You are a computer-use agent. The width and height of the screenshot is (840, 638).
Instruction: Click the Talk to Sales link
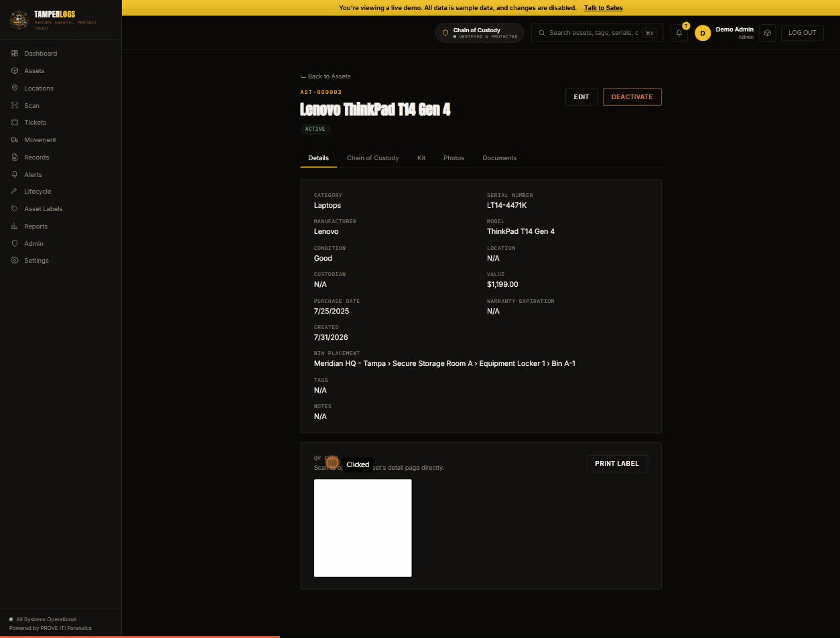(x=603, y=8)
